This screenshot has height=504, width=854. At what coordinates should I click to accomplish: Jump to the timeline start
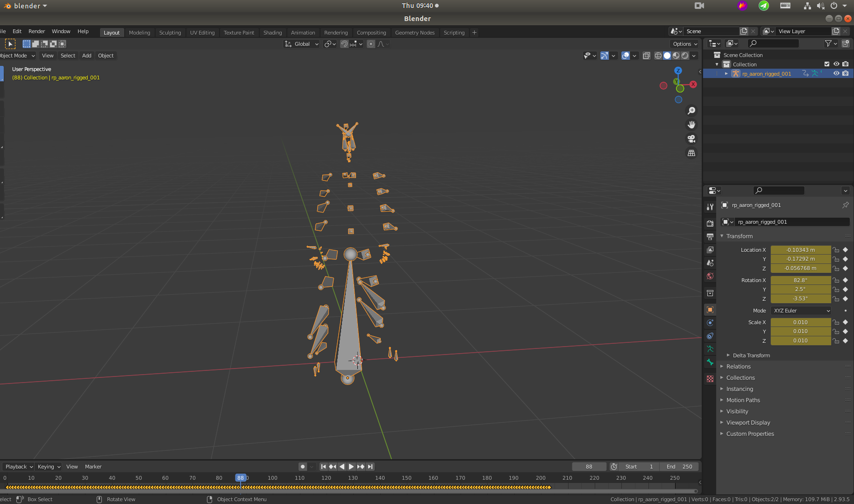[x=323, y=467]
